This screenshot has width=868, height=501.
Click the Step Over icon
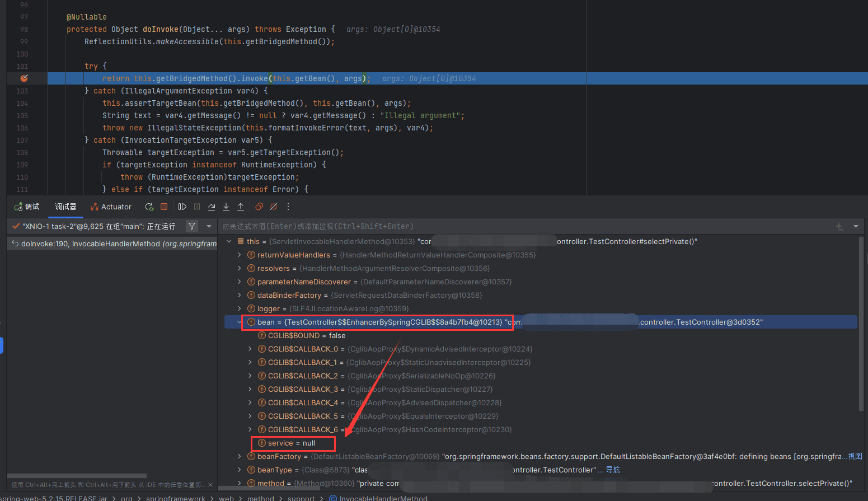pos(212,207)
